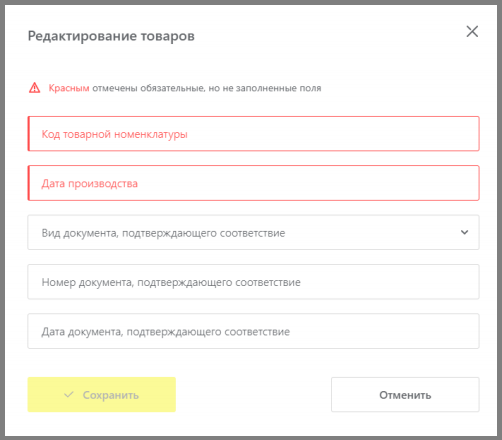This screenshot has width=502, height=440.
Task: Click into the Номер документа, подтверждающего соответствие field
Action: click(x=253, y=282)
